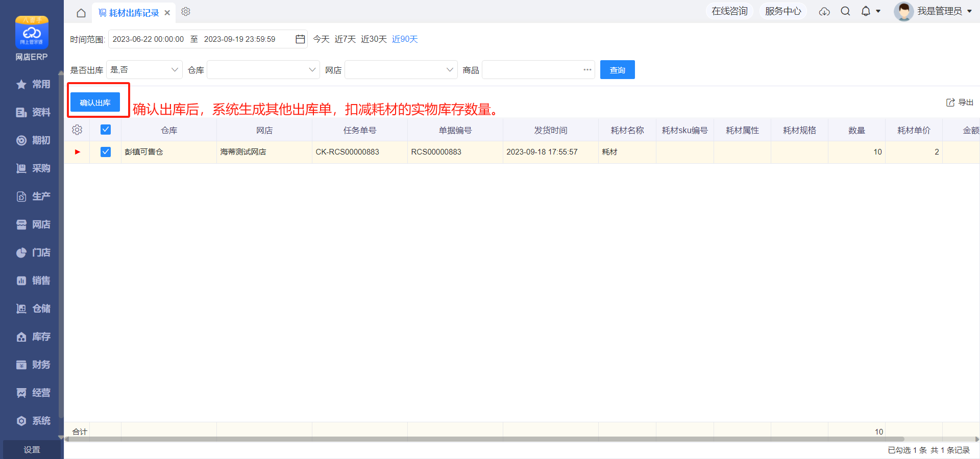Image resolution: width=980 pixels, height=459 pixels.
Task: Click the 耗材sku编号 column header
Action: point(685,131)
